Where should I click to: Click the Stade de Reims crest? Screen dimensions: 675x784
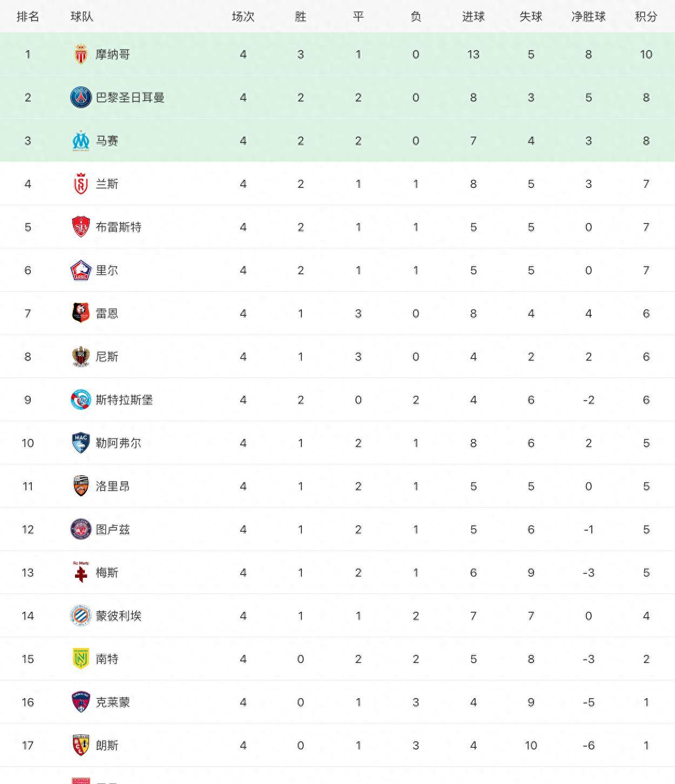[x=81, y=184]
